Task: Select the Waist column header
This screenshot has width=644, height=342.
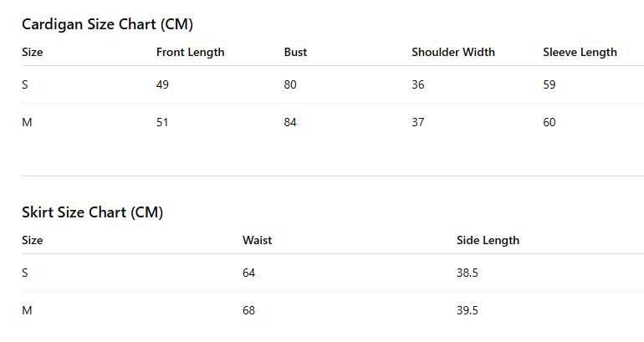Action: pyautogui.click(x=257, y=240)
